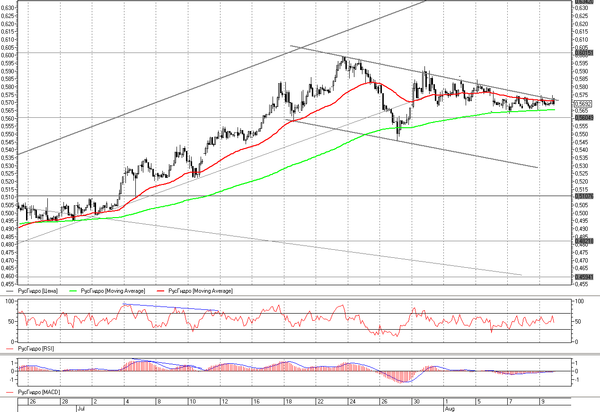
Task: Select date 9 on the time axis
Action: click(543, 402)
